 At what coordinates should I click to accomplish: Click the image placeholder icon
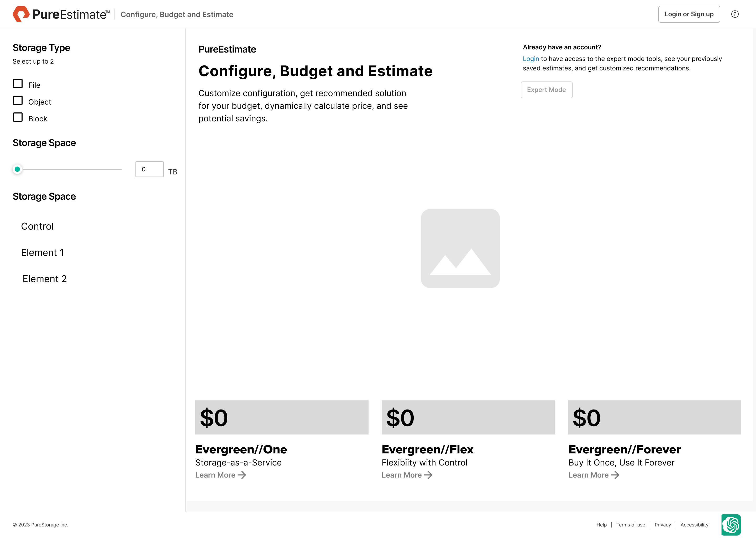[x=460, y=249]
